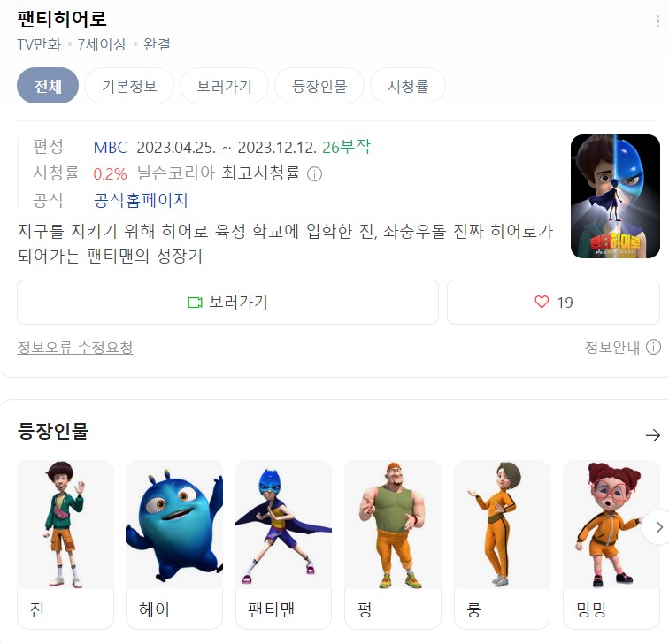Open the 등장인물 section arrow
The image size is (669, 644).
[x=653, y=435]
